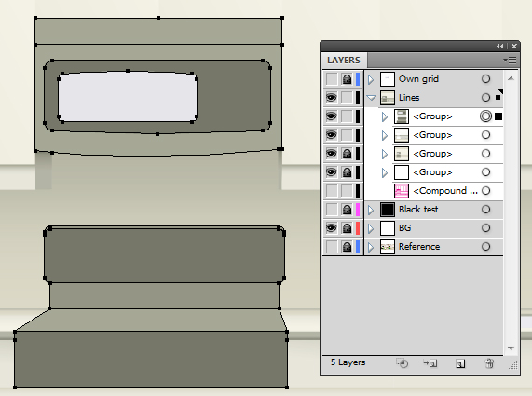Collapse the Lines layer triangle

(372, 98)
